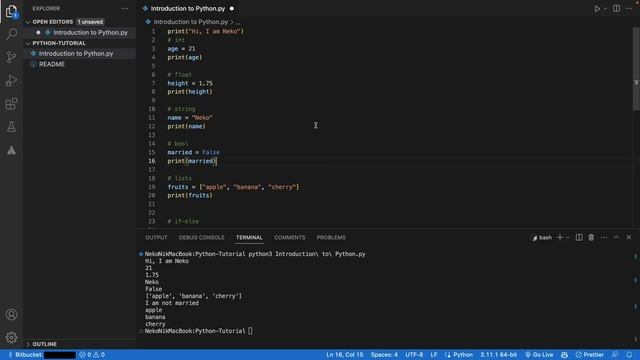Switch to the DEBUG CONSOLE tab
Image resolution: width=640 pixels, height=360 pixels.
(x=201, y=238)
